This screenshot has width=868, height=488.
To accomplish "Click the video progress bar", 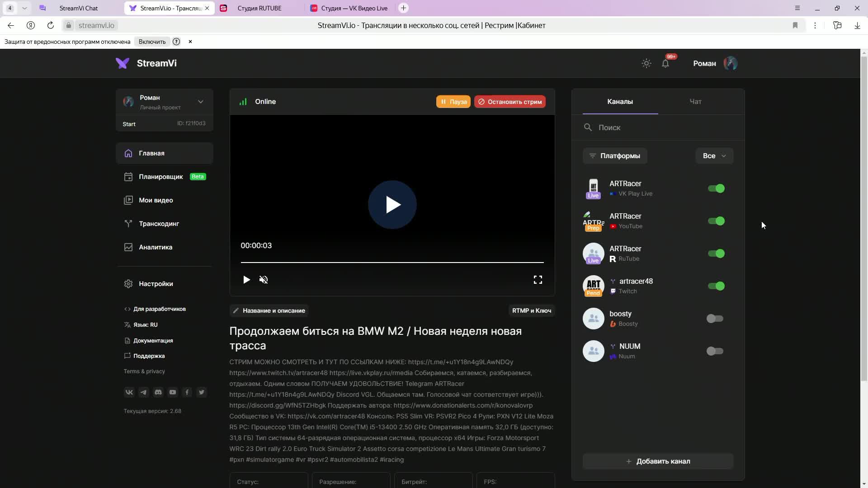I will 392,262.
